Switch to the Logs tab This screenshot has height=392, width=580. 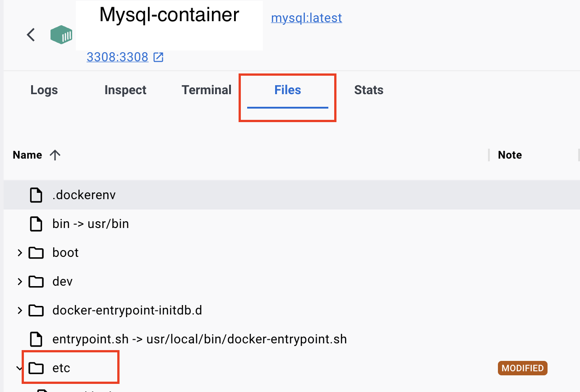(x=44, y=90)
